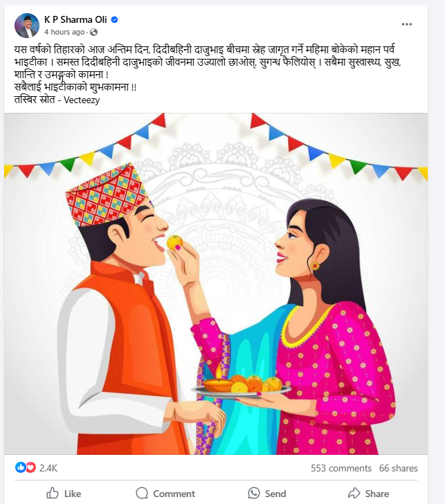Click the red heart reaction icon
The image size is (445, 504).
tap(30, 467)
